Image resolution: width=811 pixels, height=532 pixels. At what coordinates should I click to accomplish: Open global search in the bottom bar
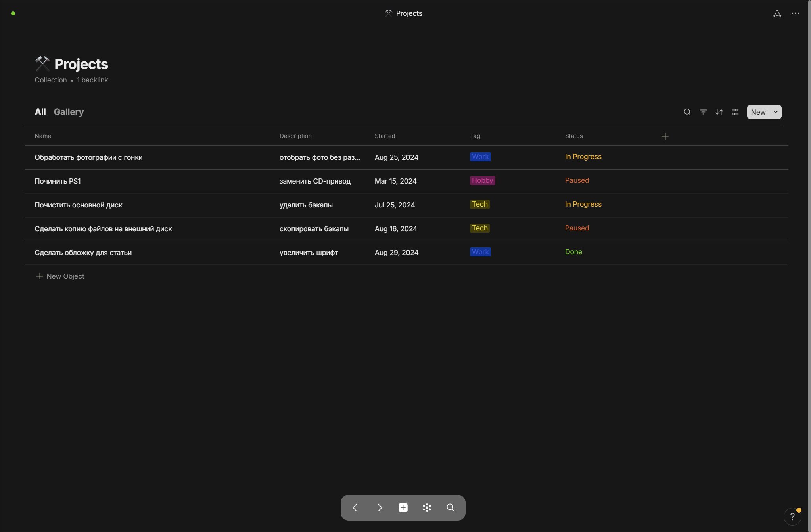(x=451, y=508)
